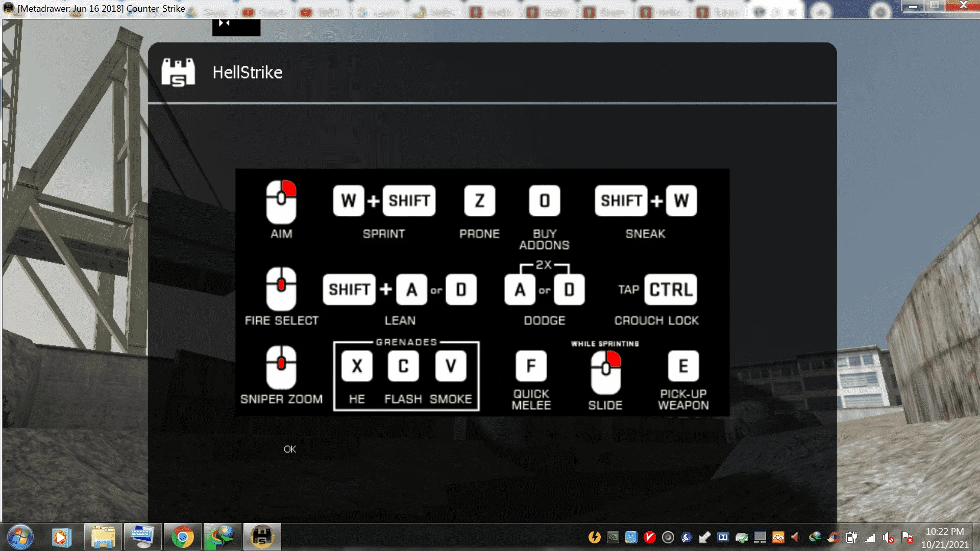Click the SNEAK label text
The width and height of the screenshot is (980, 551).
[x=646, y=234]
